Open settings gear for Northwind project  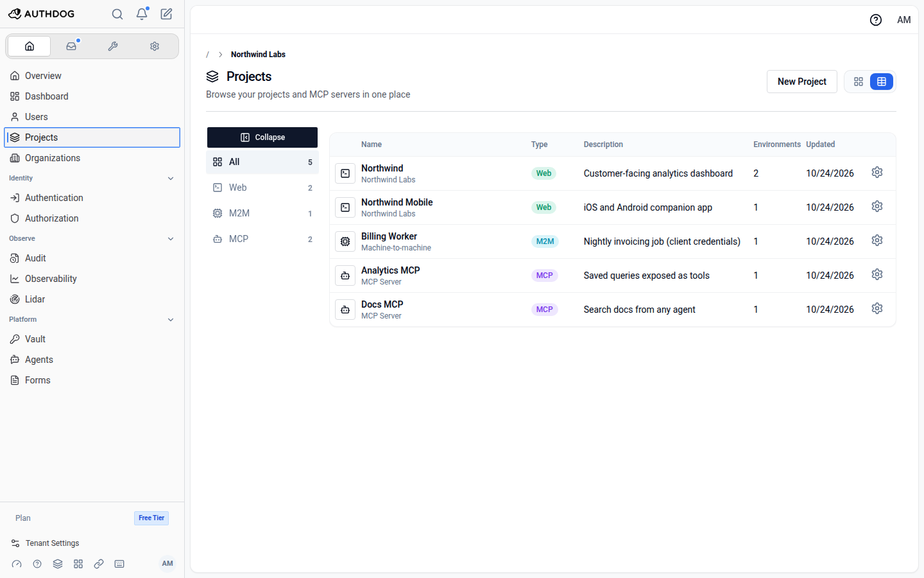877,172
